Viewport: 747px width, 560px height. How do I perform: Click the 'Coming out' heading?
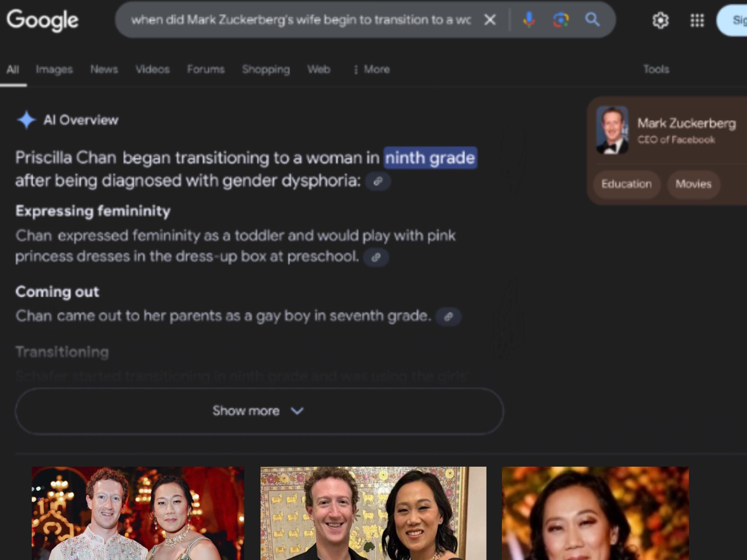57,292
